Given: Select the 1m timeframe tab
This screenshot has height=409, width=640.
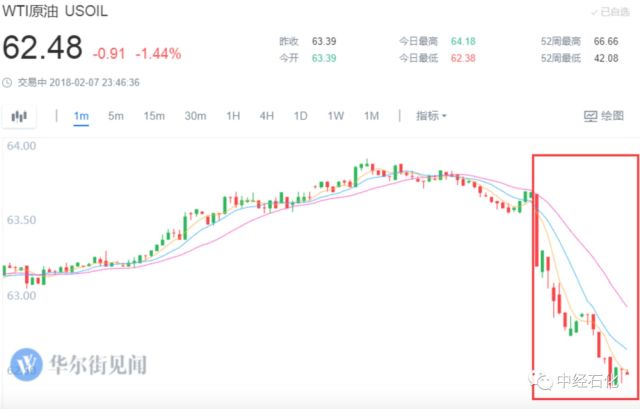Looking at the screenshot, I should [x=81, y=116].
